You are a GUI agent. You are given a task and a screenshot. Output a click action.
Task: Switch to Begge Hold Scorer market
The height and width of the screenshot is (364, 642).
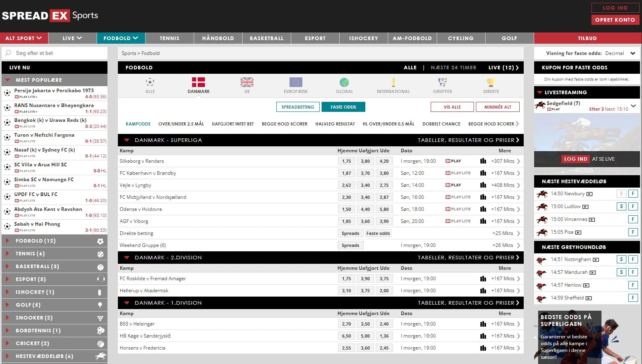click(285, 124)
